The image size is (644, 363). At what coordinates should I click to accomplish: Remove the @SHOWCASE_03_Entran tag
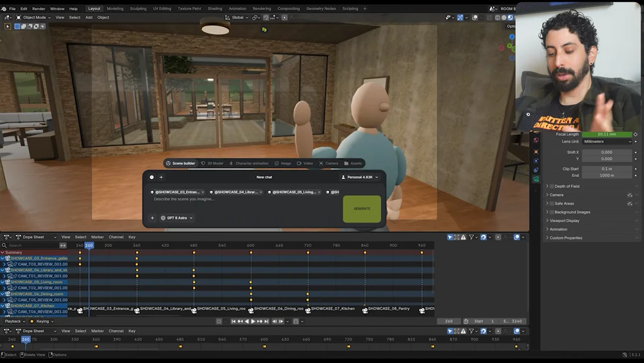pos(203,192)
